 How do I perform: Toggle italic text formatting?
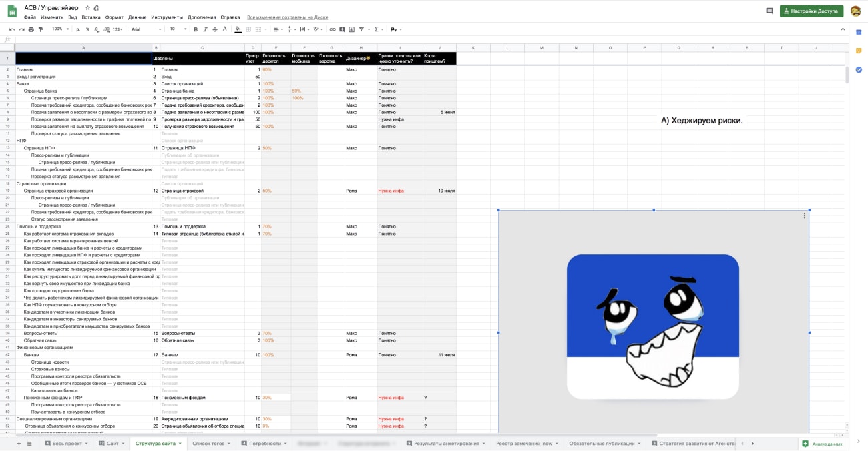[205, 29]
